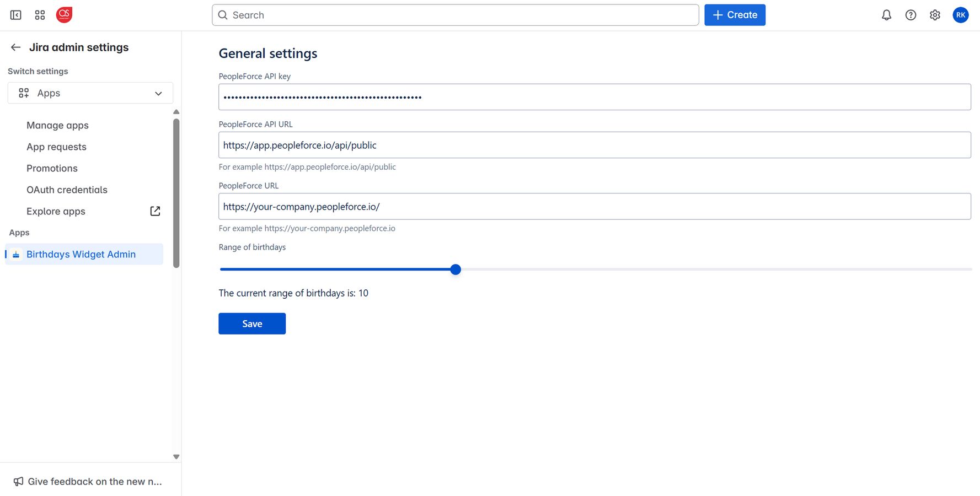Viewport: 980px width, 496px height.
Task: Click the General settings heading
Action: pyautogui.click(x=268, y=53)
